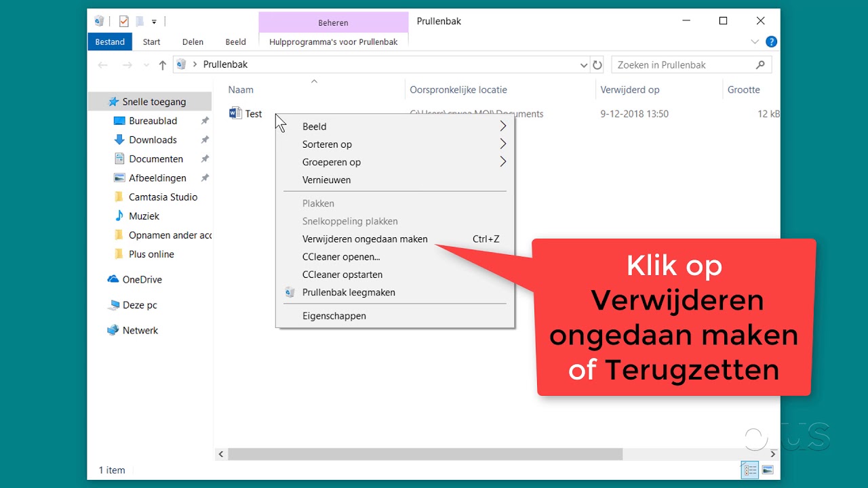Click the pin icon next to Documenten
This screenshot has height=488, width=868.
tap(205, 159)
